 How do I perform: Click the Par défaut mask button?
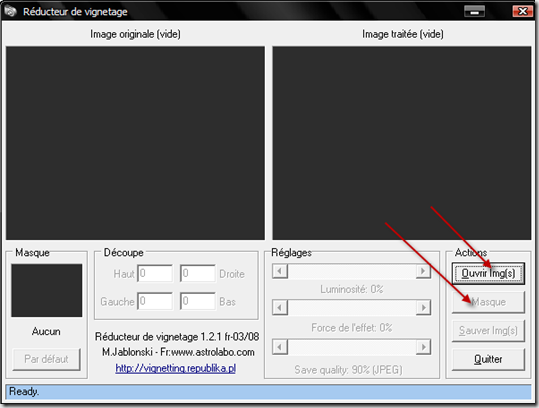(x=46, y=359)
